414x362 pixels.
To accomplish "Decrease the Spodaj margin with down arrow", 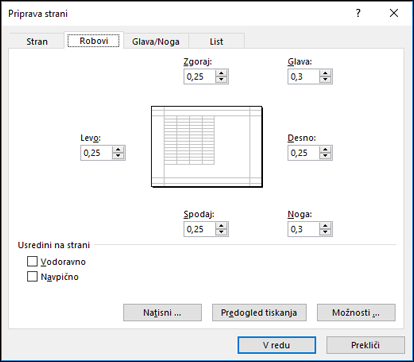I will click(221, 232).
